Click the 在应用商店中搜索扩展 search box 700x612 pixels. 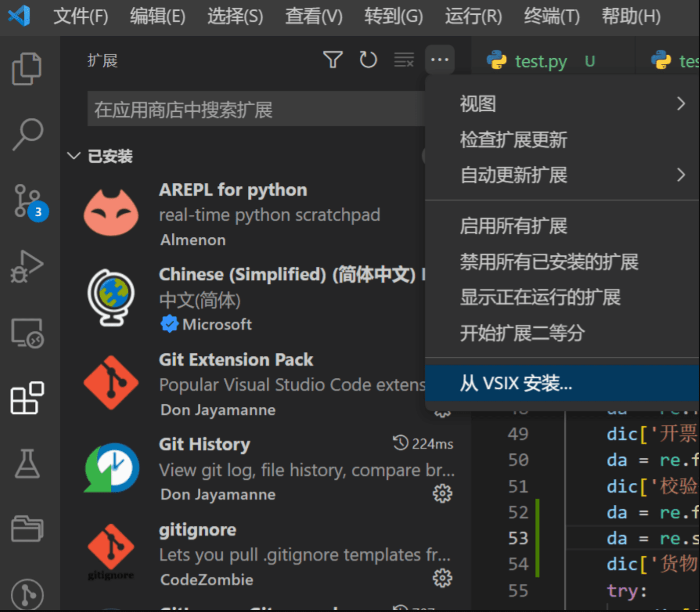coord(256,109)
